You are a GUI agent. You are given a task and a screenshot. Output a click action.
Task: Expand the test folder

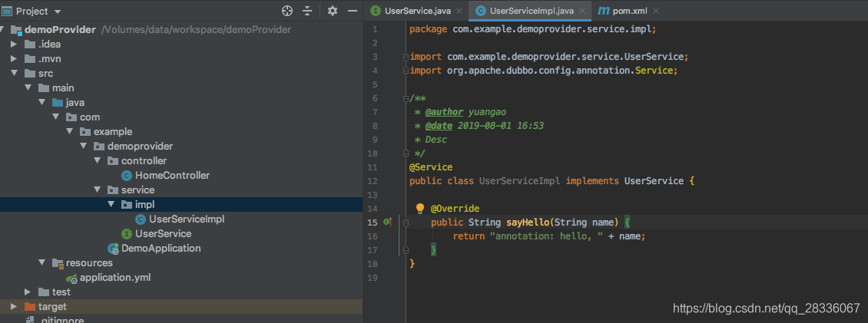pyautogui.click(x=28, y=292)
